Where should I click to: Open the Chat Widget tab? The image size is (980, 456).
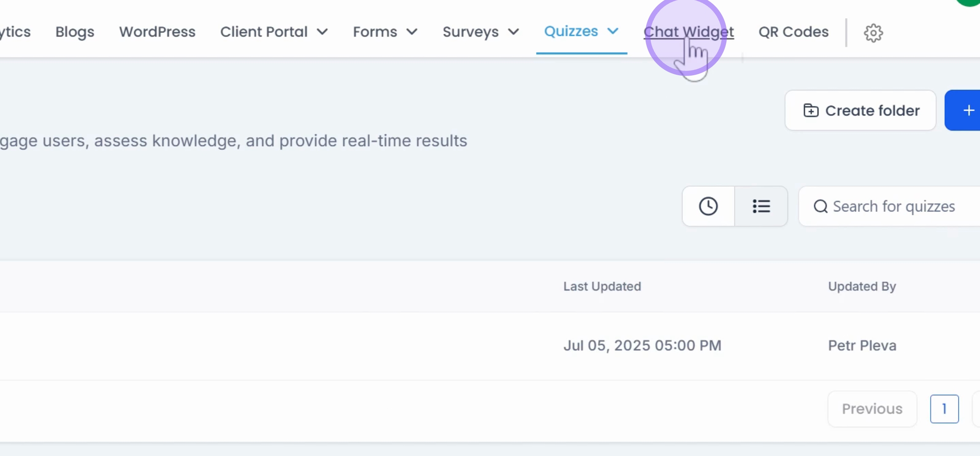(x=689, y=32)
